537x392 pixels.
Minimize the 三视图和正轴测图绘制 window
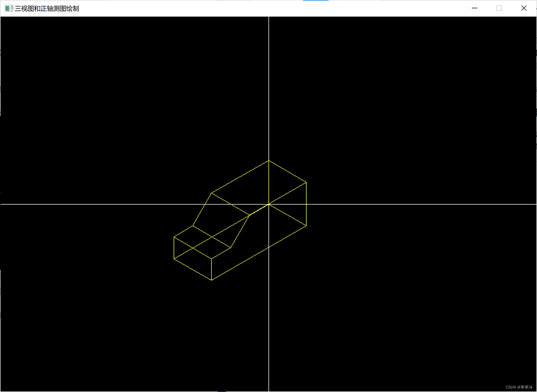click(474, 8)
